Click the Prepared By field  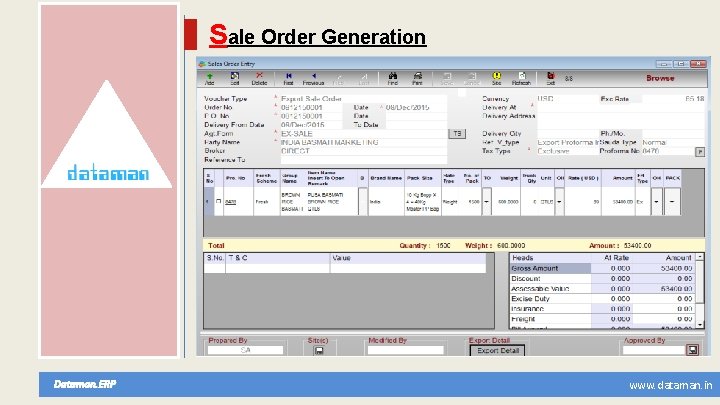(x=245, y=350)
